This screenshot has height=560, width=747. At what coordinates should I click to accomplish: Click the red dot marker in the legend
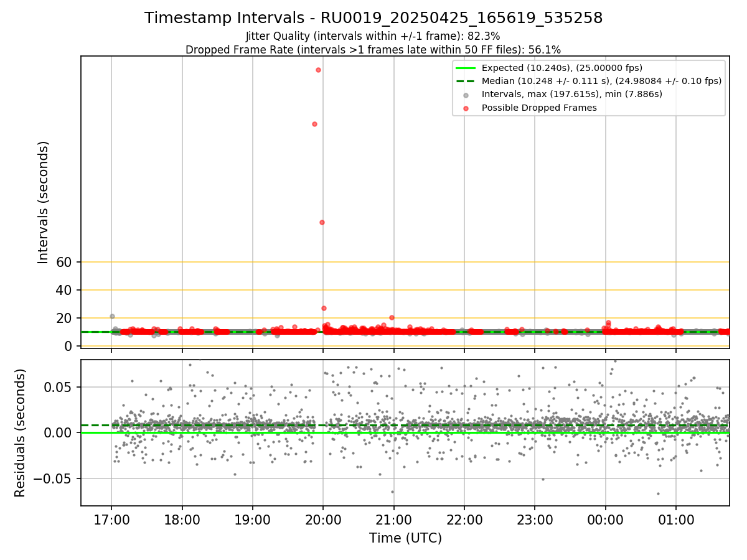coord(466,108)
